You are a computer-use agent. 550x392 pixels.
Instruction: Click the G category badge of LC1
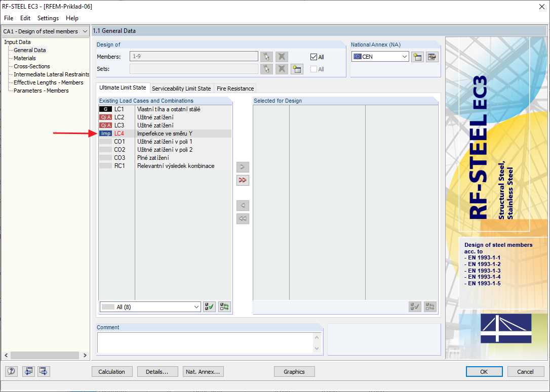105,109
